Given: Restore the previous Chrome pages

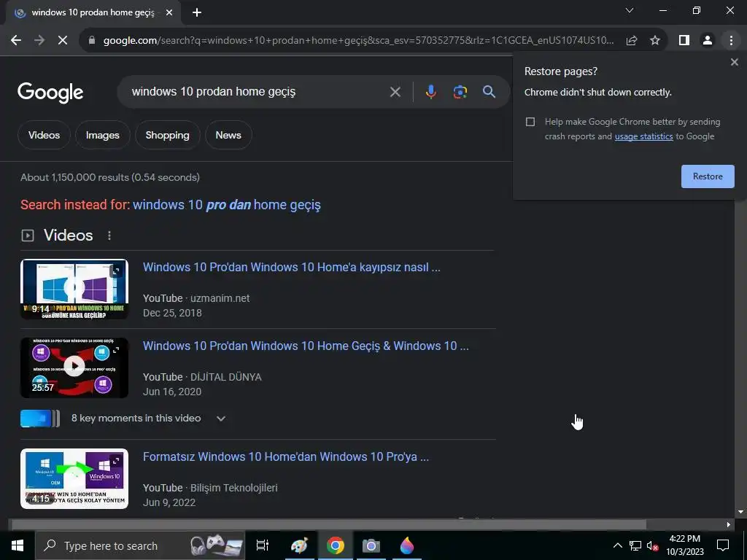Looking at the screenshot, I should (x=708, y=176).
